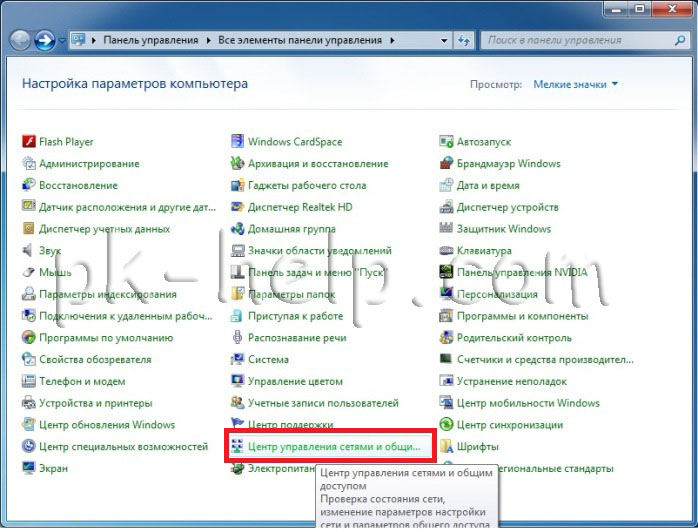
Task: Click Значки области уведомлений link
Action: [320, 251]
